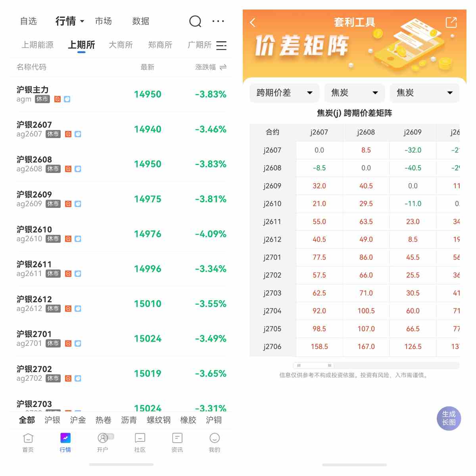Tap the share icon in 套利工具 header
476x476 pixels.
(x=451, y=23)
